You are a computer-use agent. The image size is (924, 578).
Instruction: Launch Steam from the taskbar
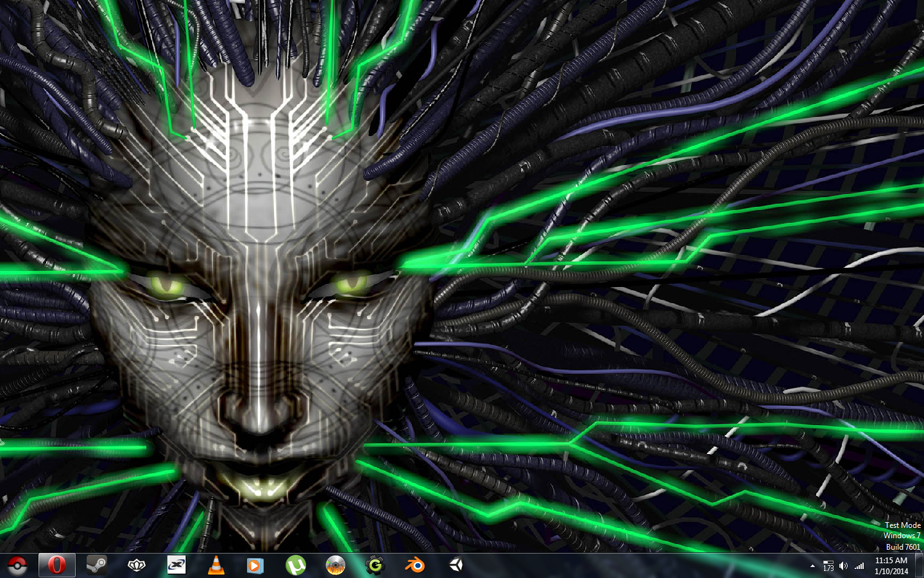point(97,566)
